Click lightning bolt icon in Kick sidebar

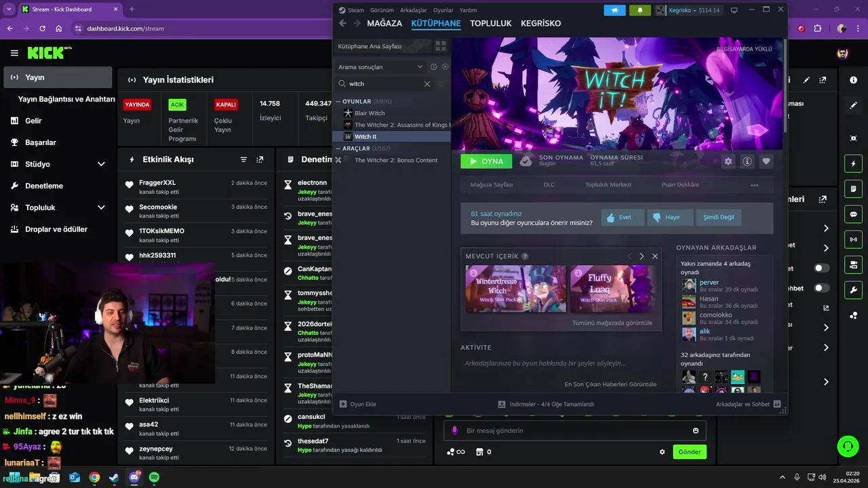[853, 163]
